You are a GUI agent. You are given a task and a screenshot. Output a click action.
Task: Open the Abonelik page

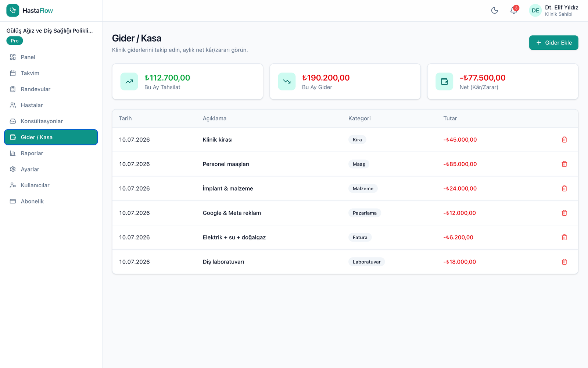(x=51, y=201)
